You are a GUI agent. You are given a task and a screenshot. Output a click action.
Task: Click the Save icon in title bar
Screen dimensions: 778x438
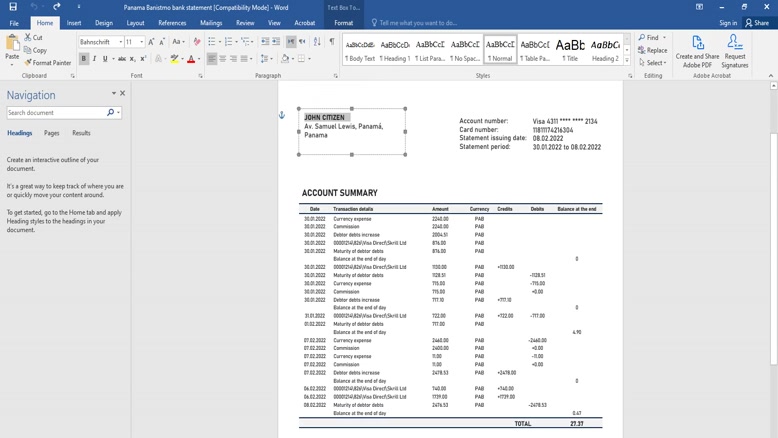point(13,7)
